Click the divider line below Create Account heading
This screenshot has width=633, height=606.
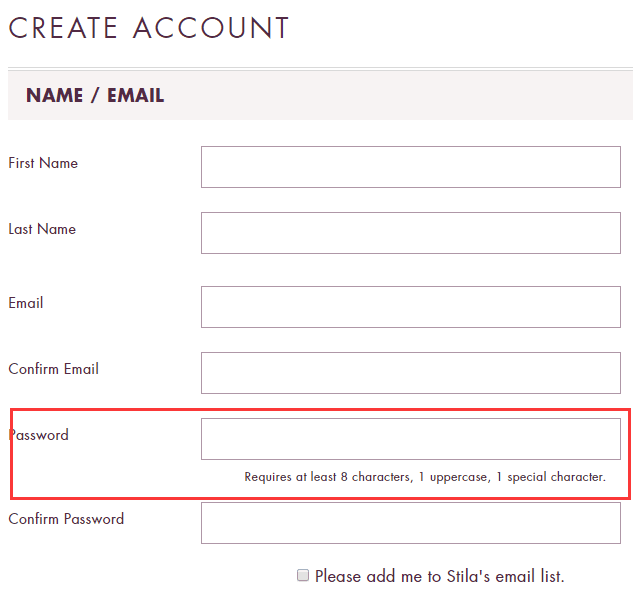[x=320, y=69]
